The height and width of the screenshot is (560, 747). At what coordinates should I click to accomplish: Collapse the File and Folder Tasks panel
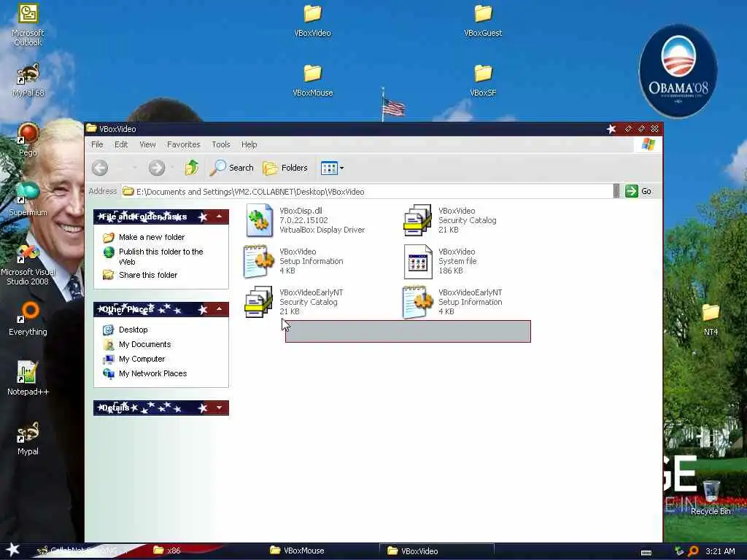(219, 217)
